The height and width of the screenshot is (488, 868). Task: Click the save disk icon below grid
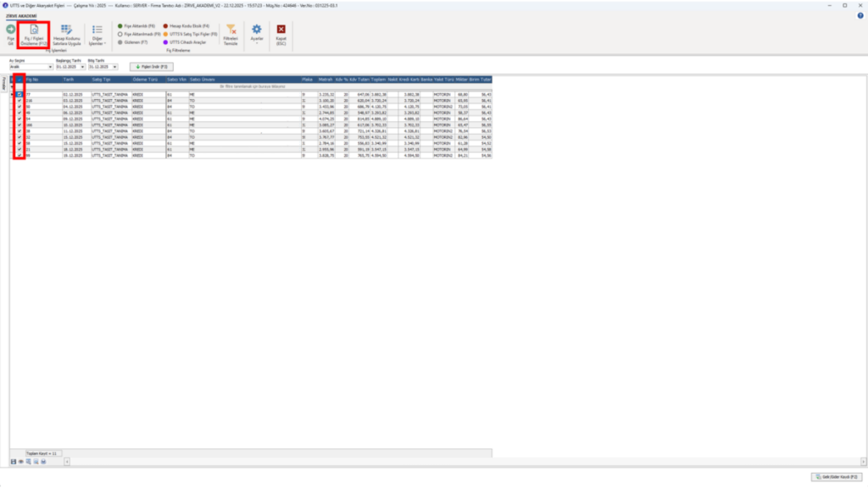(x=14, y=462)
